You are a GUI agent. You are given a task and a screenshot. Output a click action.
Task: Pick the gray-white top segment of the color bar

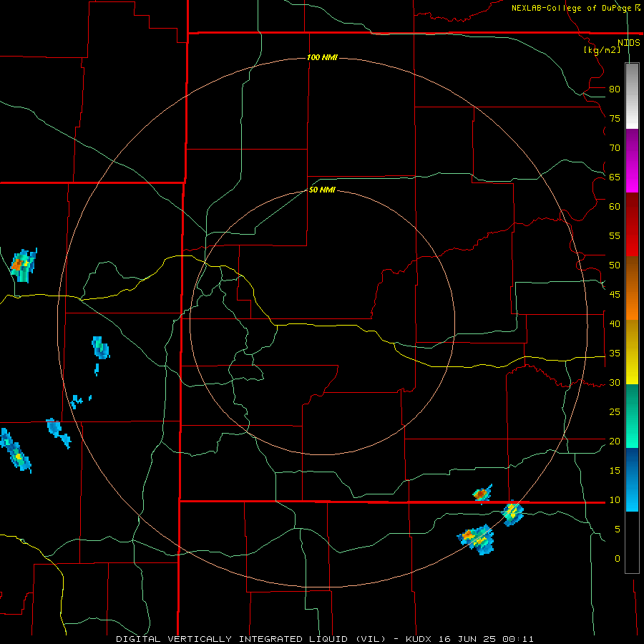point(632,96)
